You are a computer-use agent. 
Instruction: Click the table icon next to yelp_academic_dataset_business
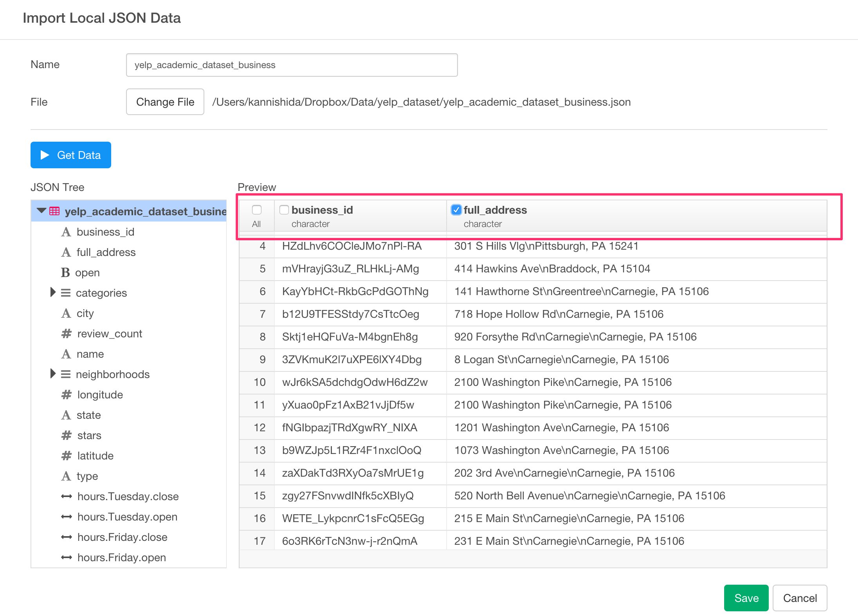(x=54, y=211)
